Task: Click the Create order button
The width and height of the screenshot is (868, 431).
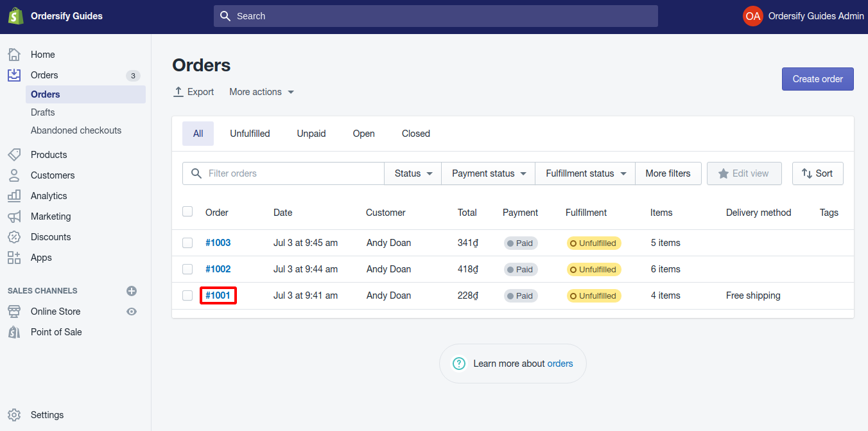Action: coord(818,79)
